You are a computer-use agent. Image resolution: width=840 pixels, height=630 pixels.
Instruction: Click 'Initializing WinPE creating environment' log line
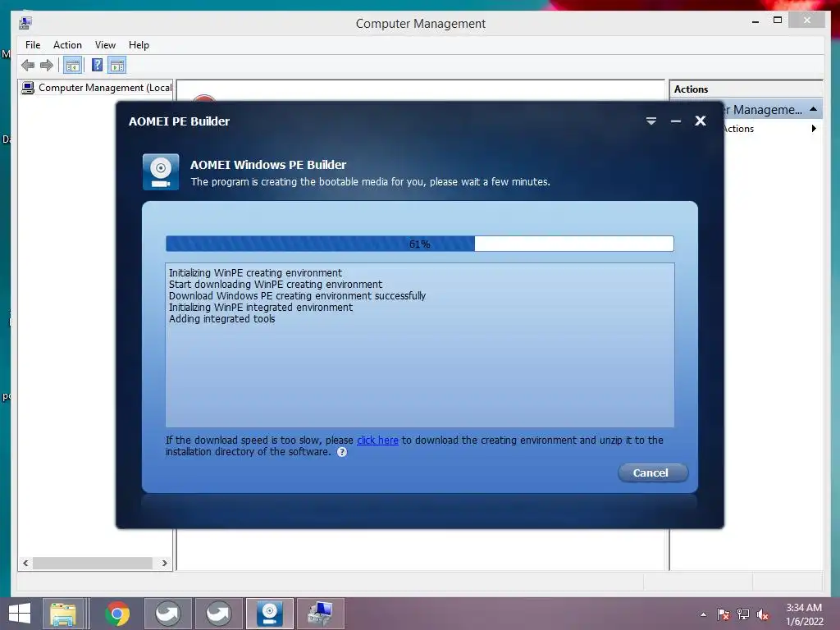click(255, 272)
